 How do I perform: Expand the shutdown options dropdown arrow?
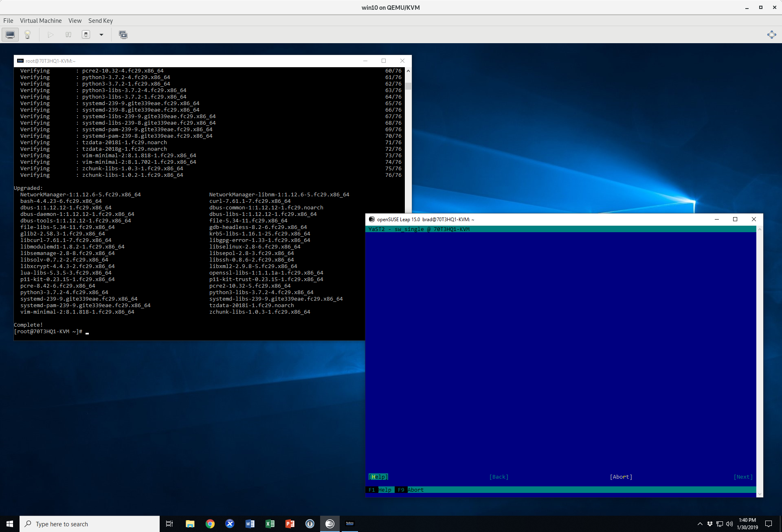[x=101, y=35]
